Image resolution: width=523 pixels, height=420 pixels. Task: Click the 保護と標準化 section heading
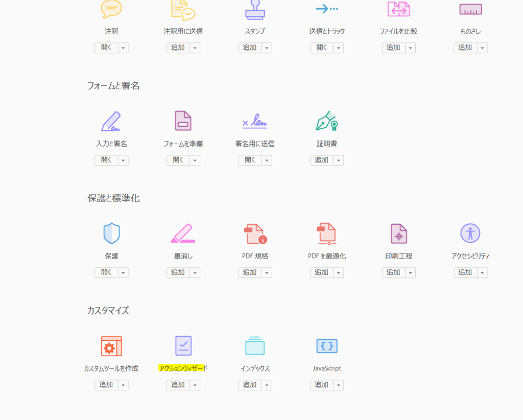[x=113, y=198]
